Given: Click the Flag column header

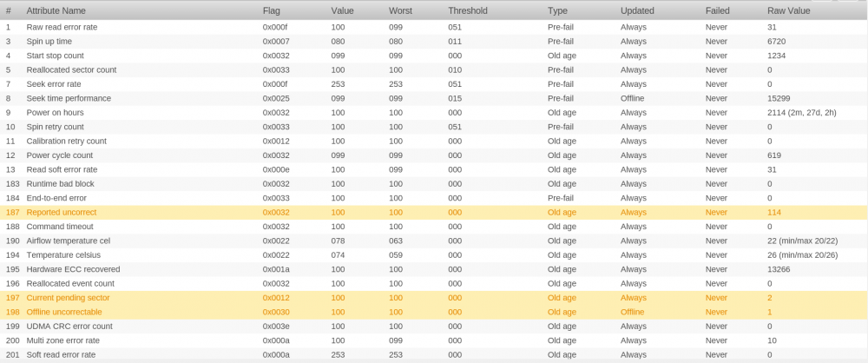Looking at the screenshot, I should (x=271, y=10).
